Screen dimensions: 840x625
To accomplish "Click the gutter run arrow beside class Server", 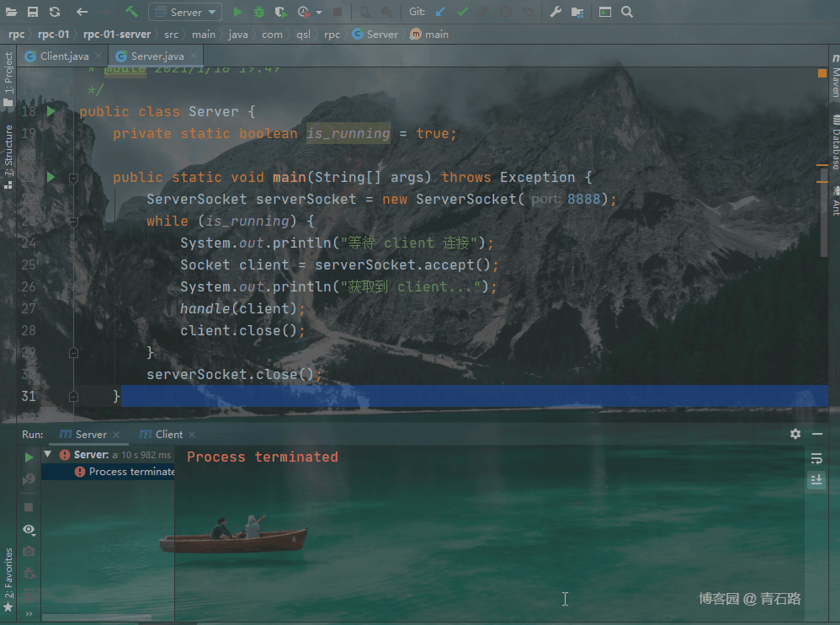I will [x=51, y=111].
